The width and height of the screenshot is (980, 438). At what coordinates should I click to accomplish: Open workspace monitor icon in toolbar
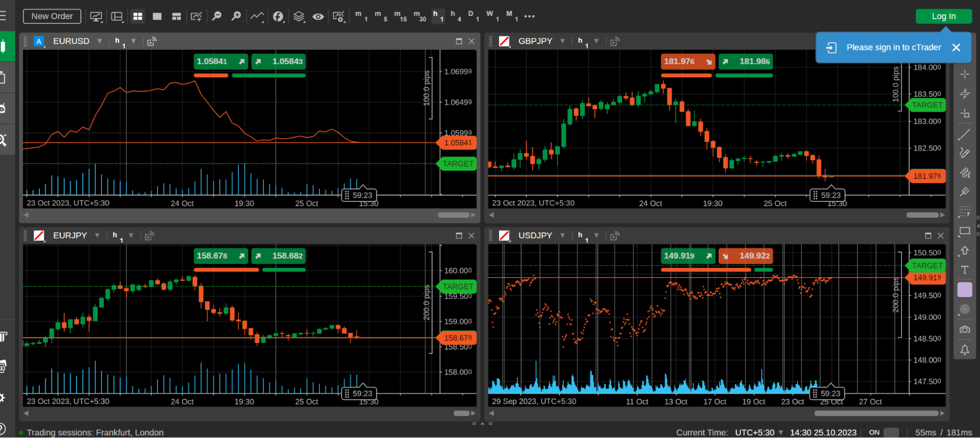point(96,17)
